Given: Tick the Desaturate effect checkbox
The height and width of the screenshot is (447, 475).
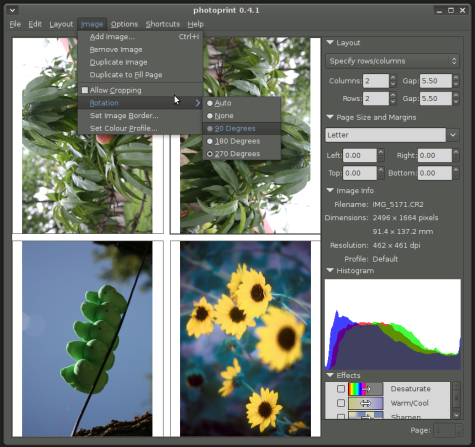Looking at the screenshot, I should click(341, 389).
